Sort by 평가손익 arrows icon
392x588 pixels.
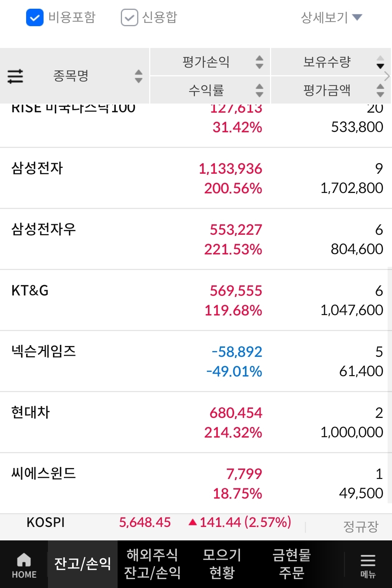click(259, 62)
